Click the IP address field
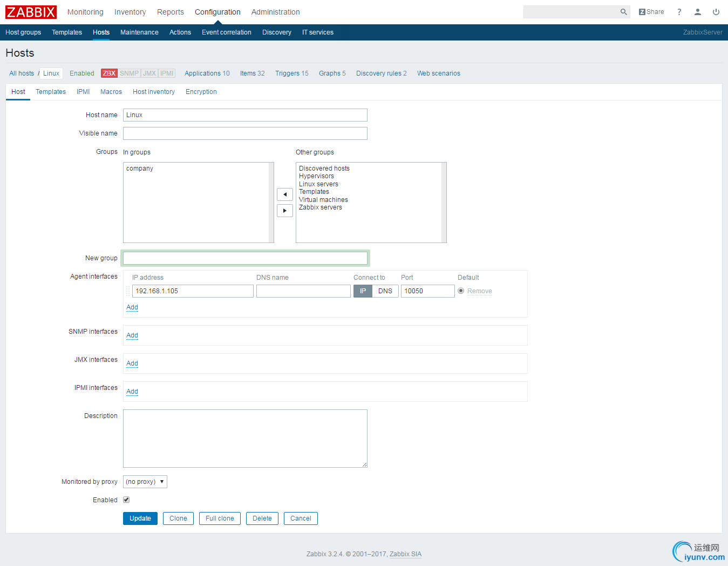Viewport: 728px width, 566px height. point(193,291)
